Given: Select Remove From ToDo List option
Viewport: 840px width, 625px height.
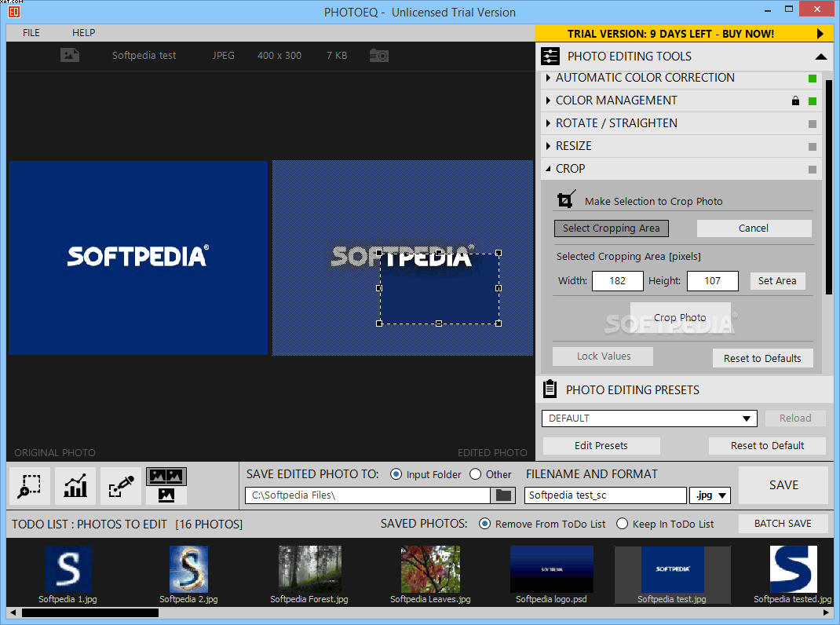Looking at the screenshot, I should pos(484,524).
